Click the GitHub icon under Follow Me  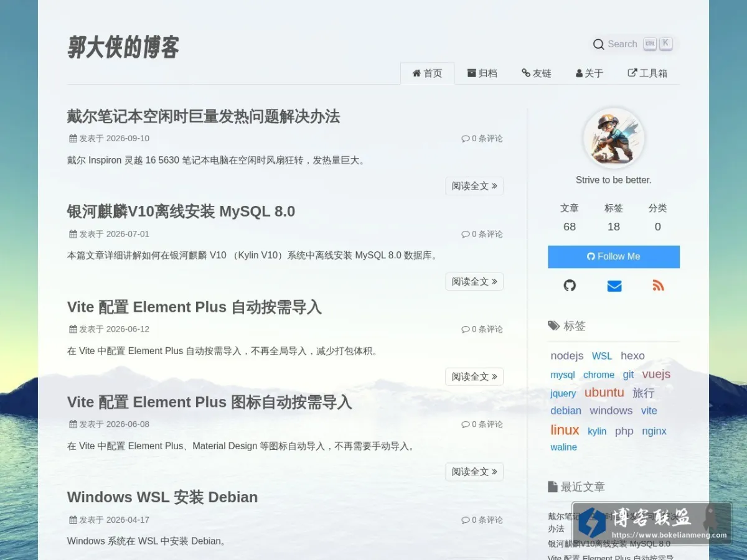pyautogui.click(x=570, y=286)
